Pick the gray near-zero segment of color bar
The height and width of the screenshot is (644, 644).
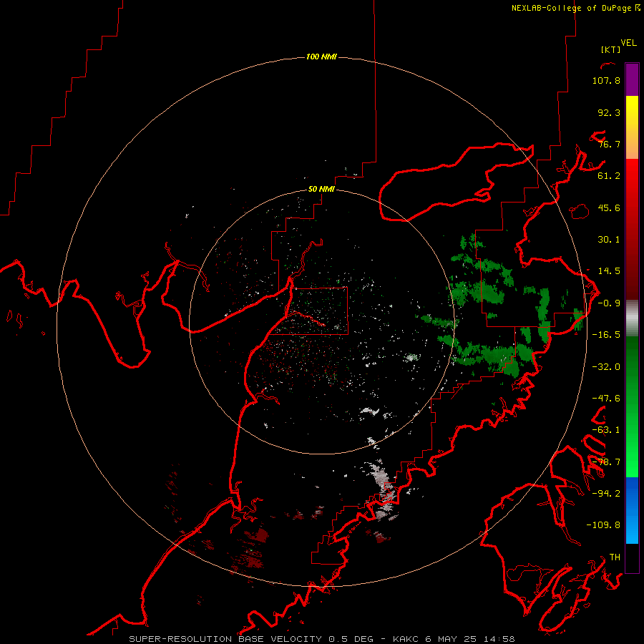(632, 317)
